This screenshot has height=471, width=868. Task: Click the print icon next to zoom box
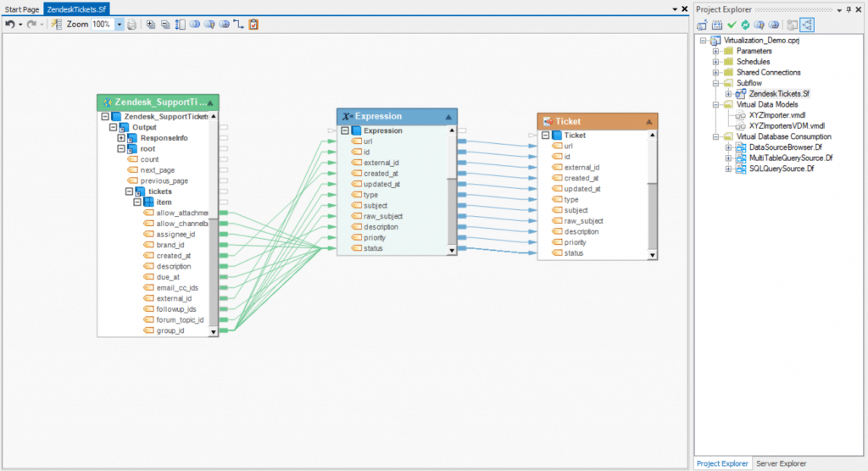[131, 25]
